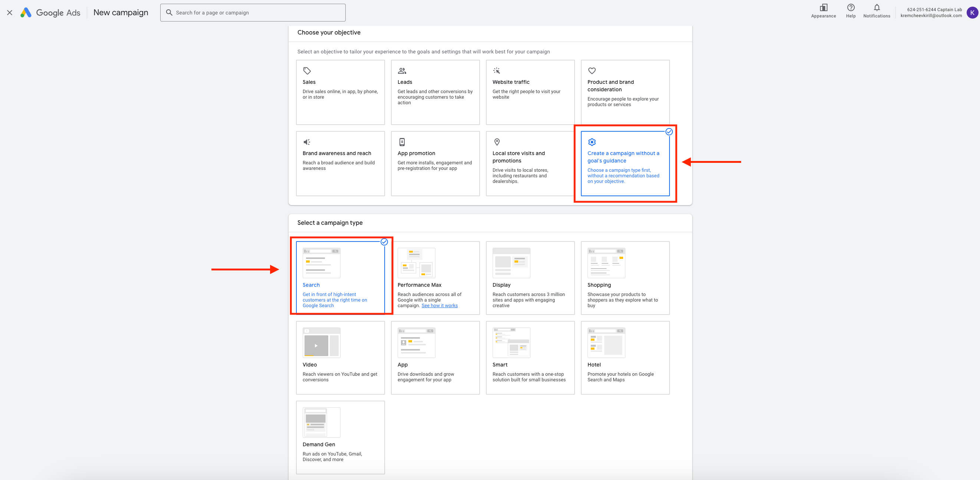Viewport: 980px width, 480px height.
Task: Open the See how it works link
Action: pos(440,305)
